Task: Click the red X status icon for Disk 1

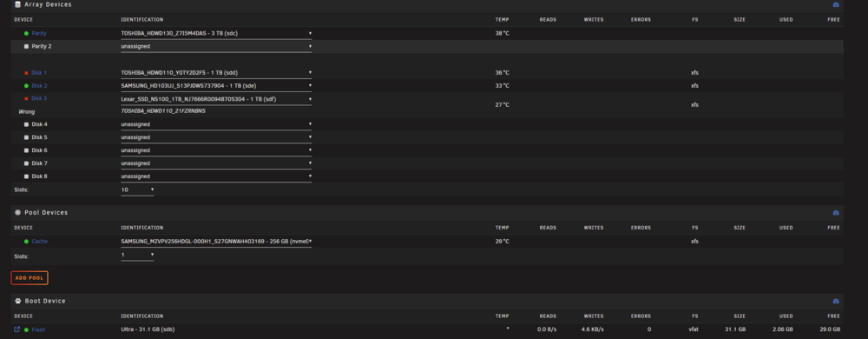Action: click(x=26, y=73)
